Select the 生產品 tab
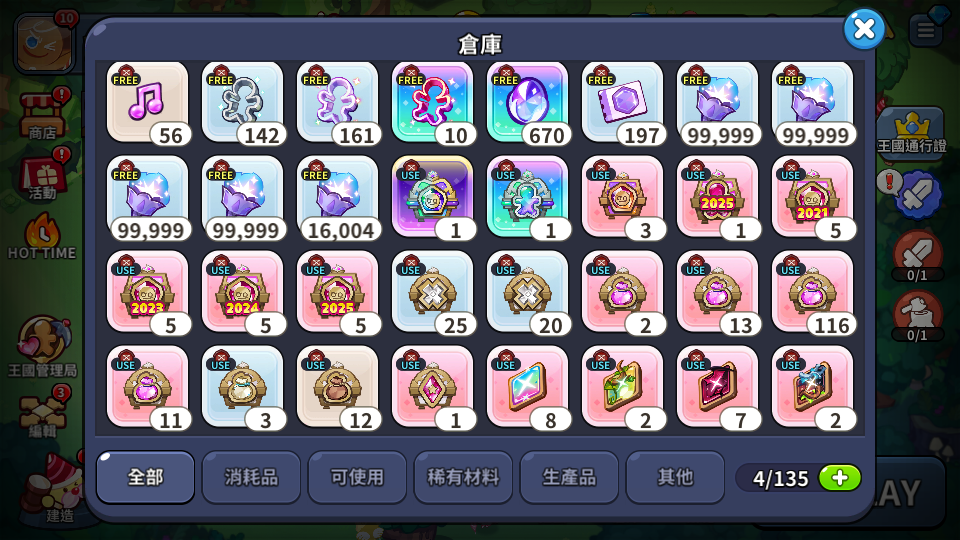Image resolution: width=960 pixels, height=540 pixels. click(x=569, y=478)
